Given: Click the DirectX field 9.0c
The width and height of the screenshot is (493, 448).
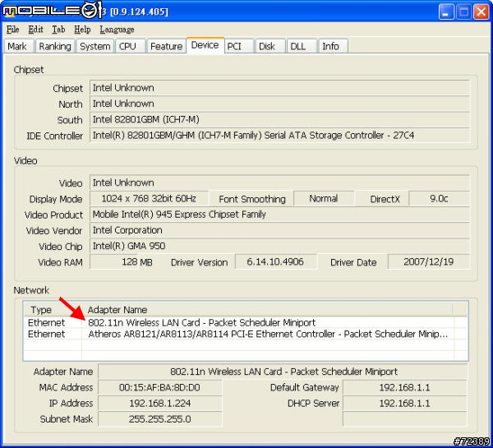Looking at the screenshot, I should 440,198.
